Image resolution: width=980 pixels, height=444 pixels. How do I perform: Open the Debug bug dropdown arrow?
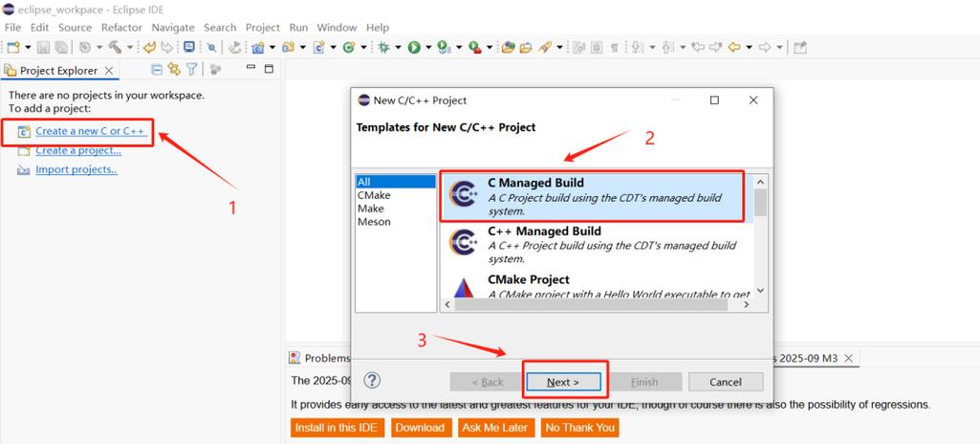tap(398, 48)
